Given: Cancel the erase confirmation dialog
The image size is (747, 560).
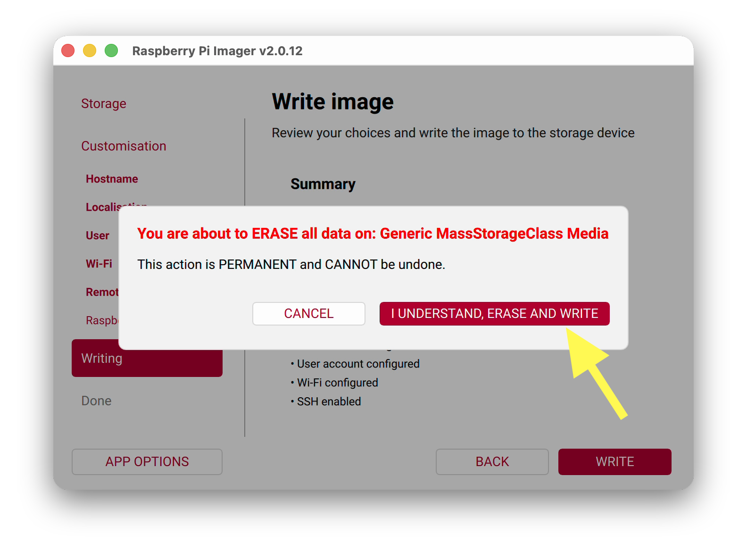Looking at the screenshot, I should click(309, 314).
